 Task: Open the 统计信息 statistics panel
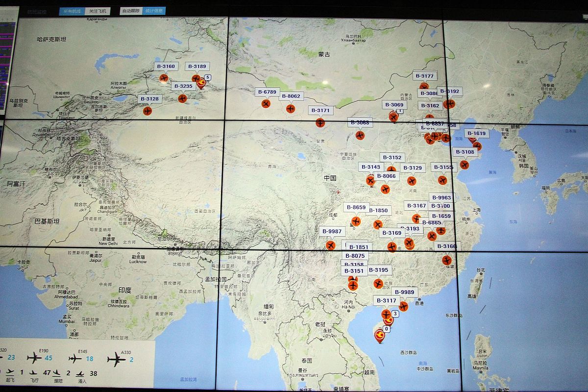153,11
